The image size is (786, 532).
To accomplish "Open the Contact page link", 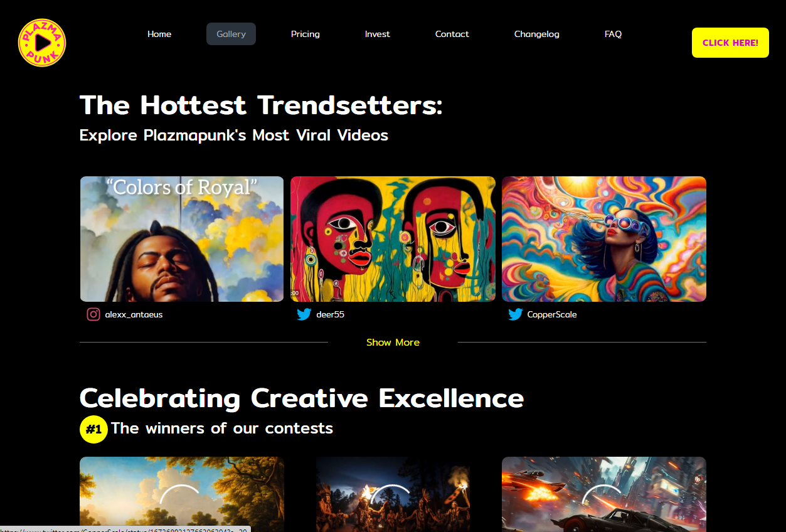I will tap(452, 34).
